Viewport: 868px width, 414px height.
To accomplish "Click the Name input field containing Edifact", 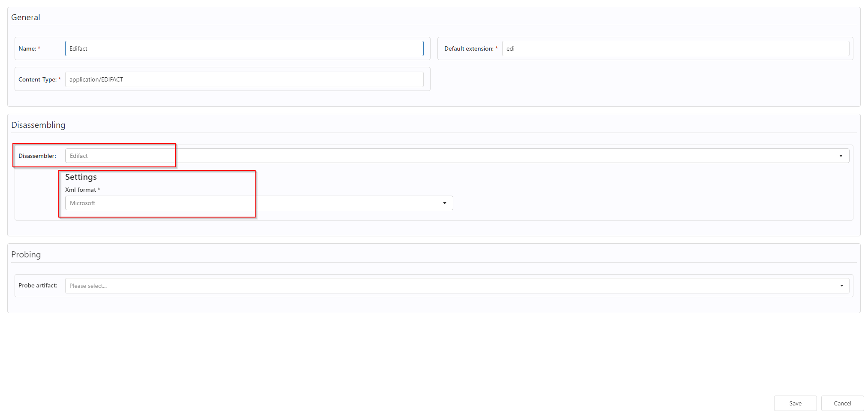I will click(x=244, y=48).
